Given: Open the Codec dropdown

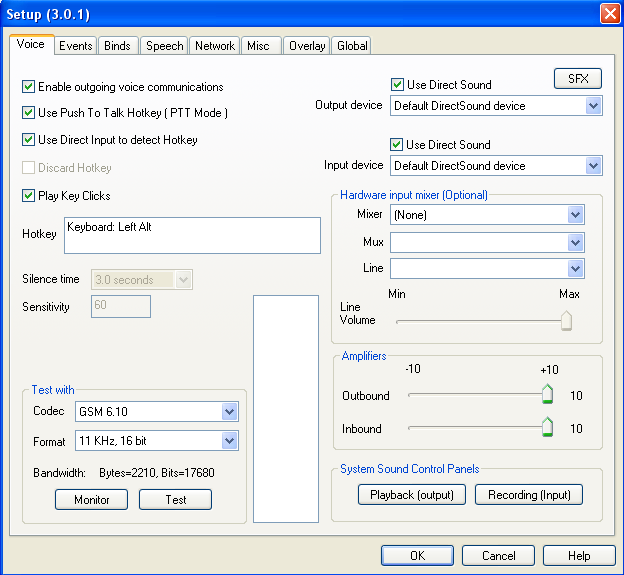Looking at the screenshot, I should click(229, 411).
